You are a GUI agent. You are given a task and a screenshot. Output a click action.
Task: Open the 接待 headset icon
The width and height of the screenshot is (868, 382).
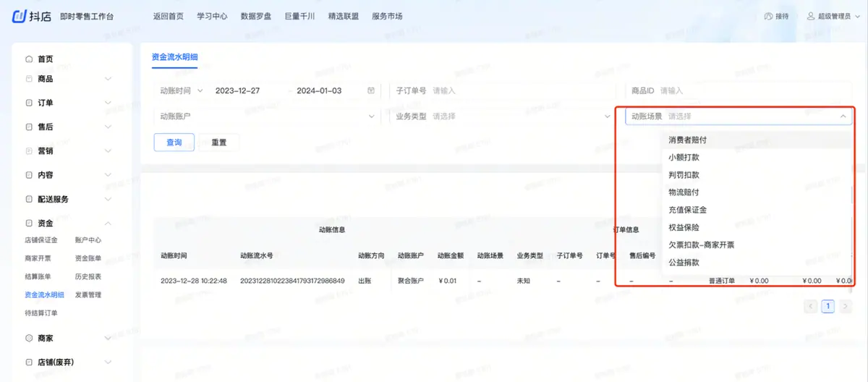pos(768,16)
